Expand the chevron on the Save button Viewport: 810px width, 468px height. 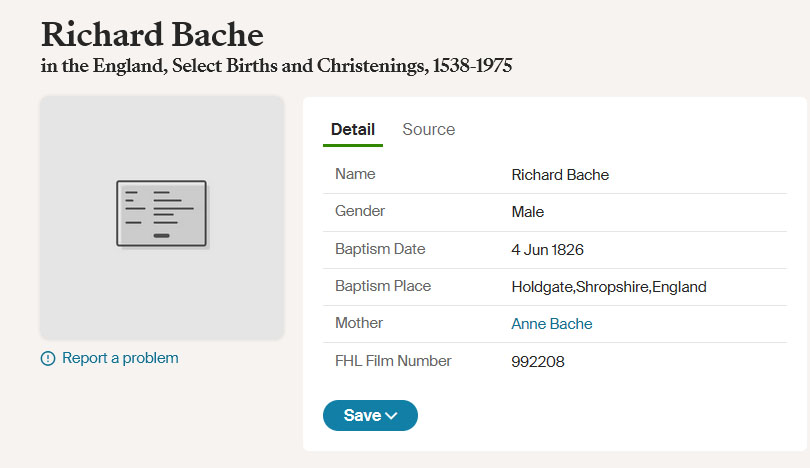[392, 415]
